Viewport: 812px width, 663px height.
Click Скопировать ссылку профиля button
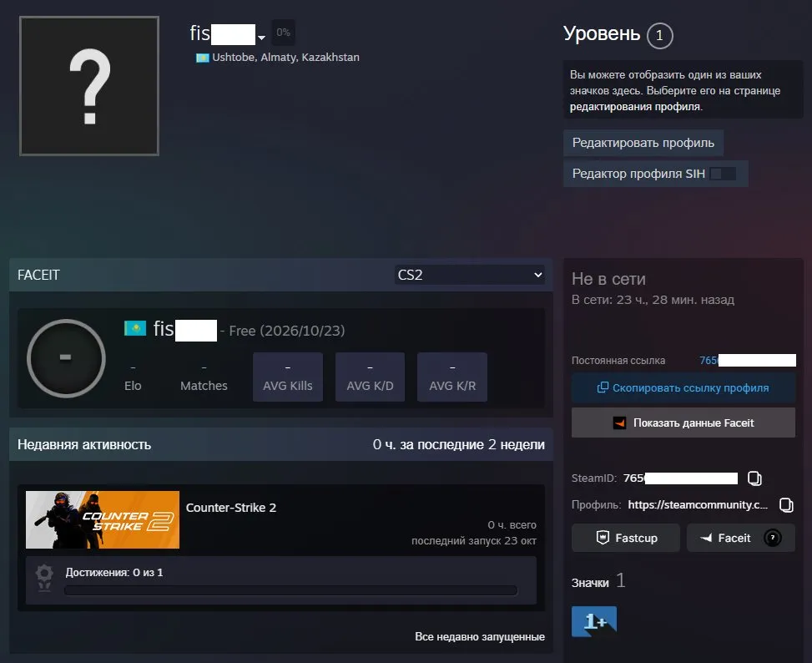point(683,388)
